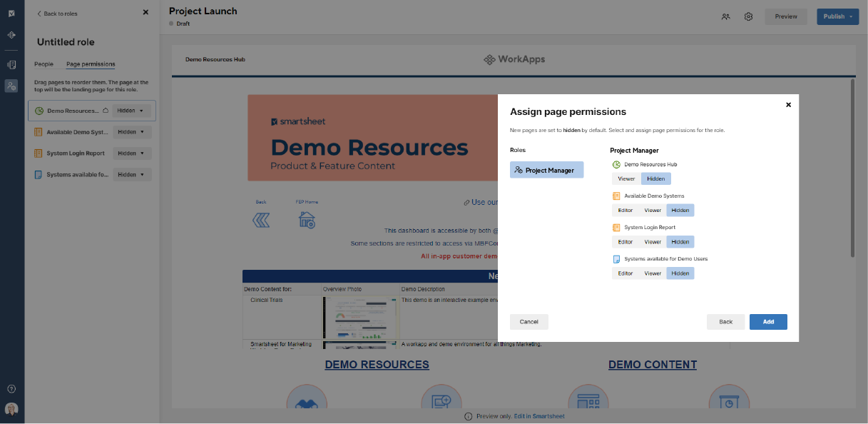
Task: Open the Hidden dropdown for System Login Report
Action: (132, 153)
